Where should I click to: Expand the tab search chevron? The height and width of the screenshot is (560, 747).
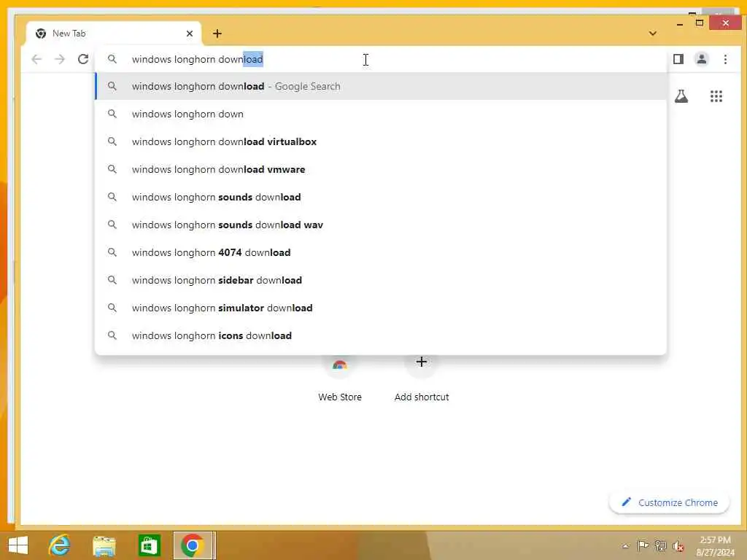pyautogui.click(x=653, y=34)
